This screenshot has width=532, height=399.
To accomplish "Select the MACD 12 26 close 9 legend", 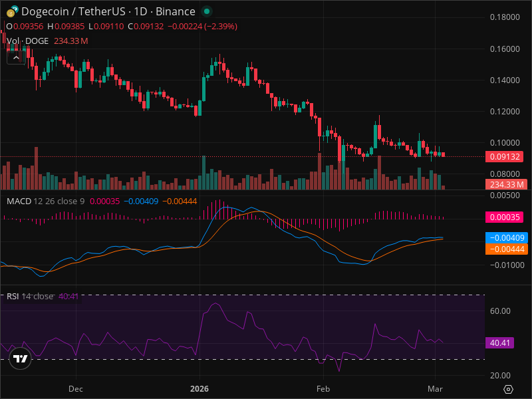I will (45, 201).
